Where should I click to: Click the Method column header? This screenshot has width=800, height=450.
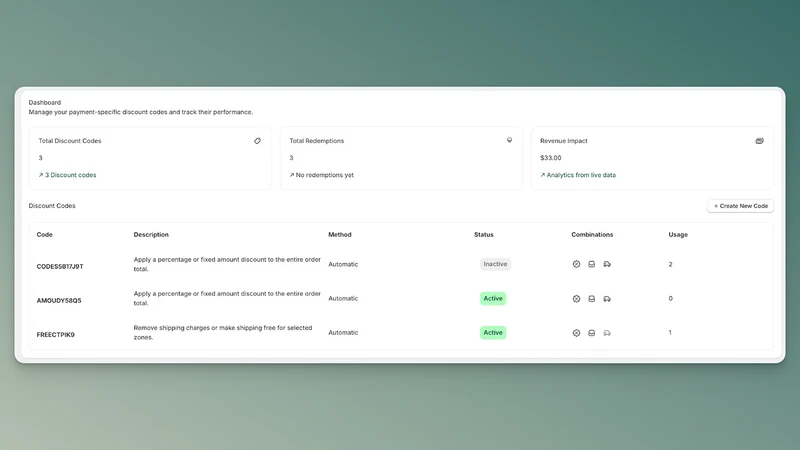(340, 235)
